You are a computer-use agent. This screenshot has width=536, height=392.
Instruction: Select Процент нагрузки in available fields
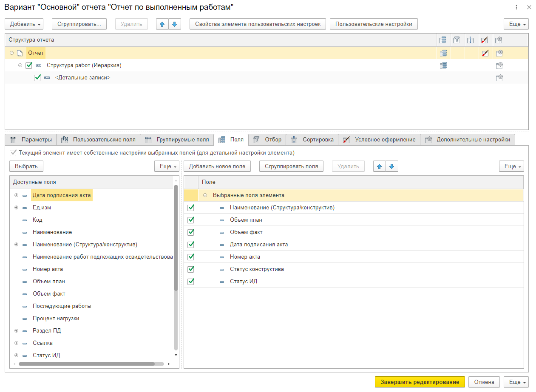pyautogui.click(x=56, y=318)
